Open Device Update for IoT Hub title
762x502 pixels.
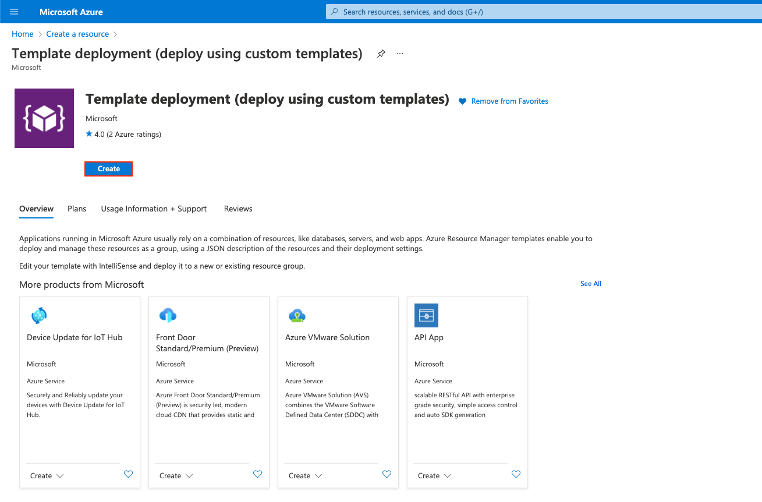point(74,337)
